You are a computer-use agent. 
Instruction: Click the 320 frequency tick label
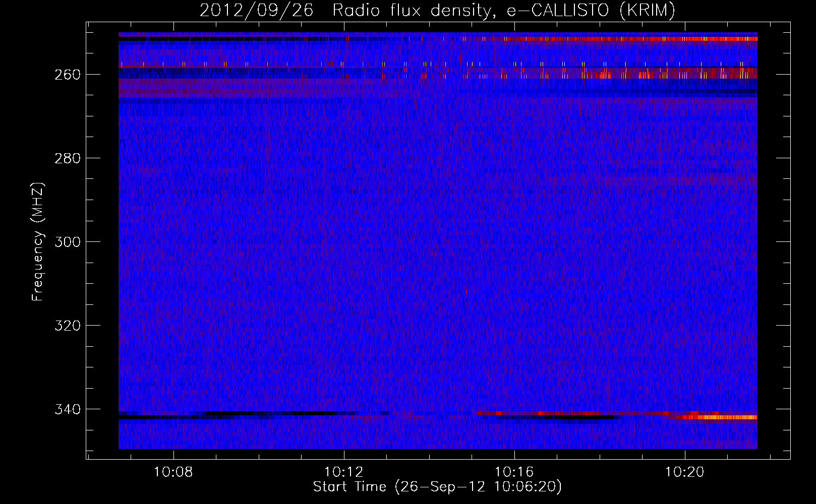(68, 326)
